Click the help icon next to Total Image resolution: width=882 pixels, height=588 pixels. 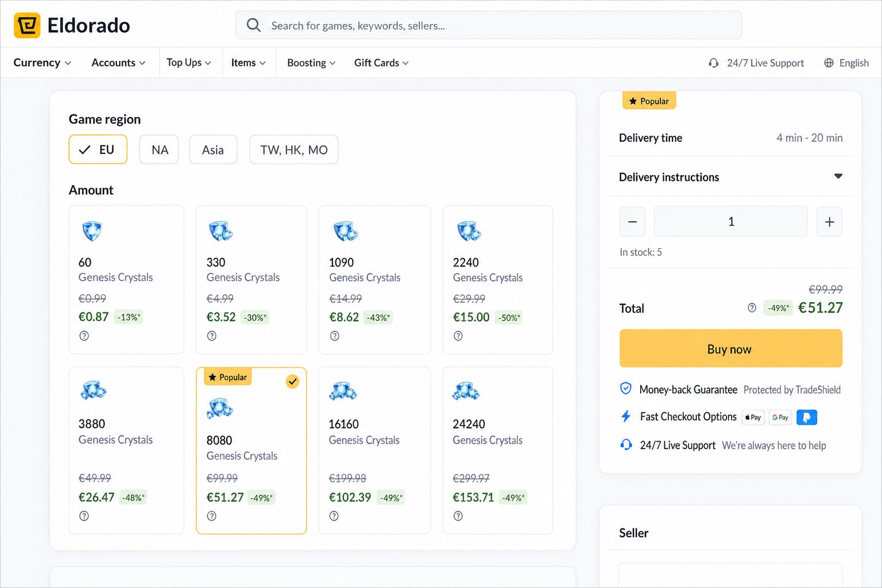click(752, 308)
